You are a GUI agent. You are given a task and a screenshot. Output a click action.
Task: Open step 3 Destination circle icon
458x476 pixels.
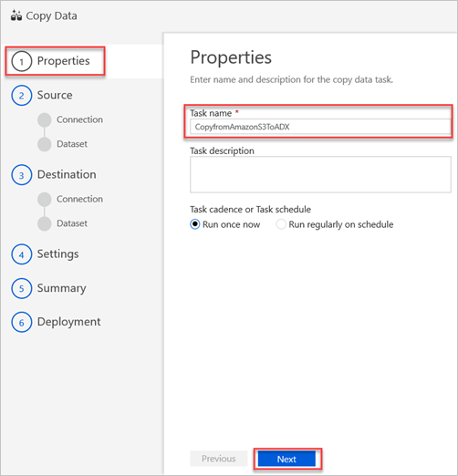(x=22, y=175)
